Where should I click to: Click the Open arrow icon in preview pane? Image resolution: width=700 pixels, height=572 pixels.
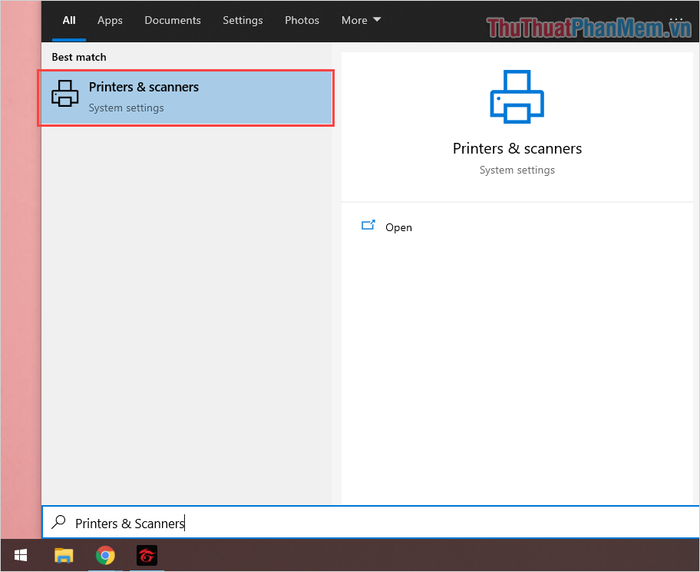point(368,226)
